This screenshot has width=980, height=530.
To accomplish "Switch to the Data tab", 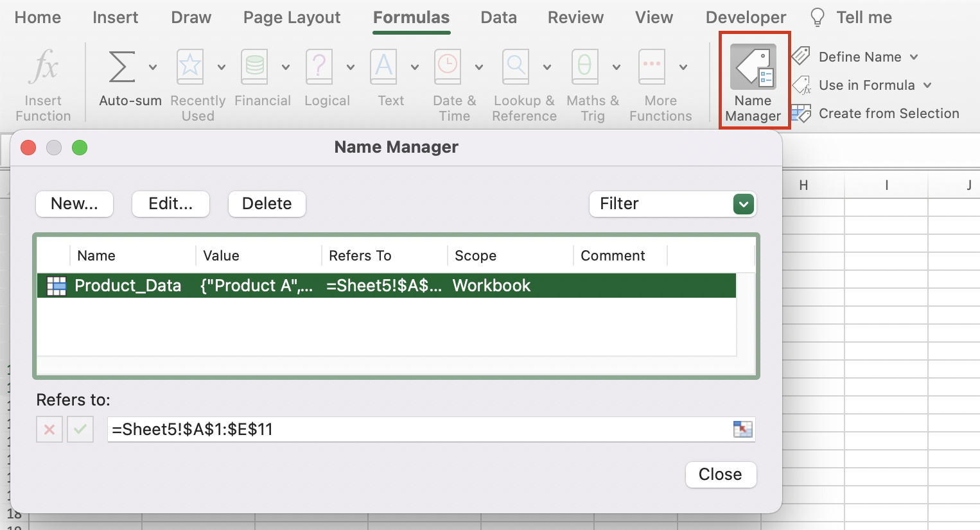I will click(499, 17).
